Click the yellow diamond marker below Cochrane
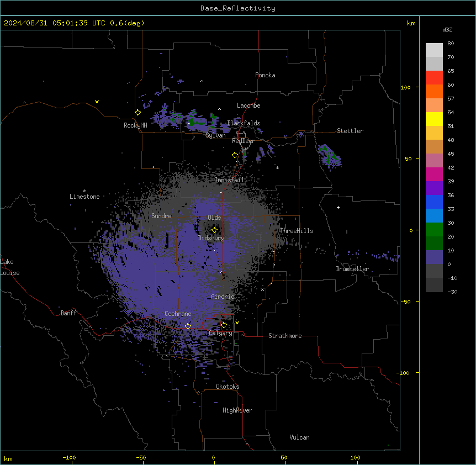 point(188,326)
